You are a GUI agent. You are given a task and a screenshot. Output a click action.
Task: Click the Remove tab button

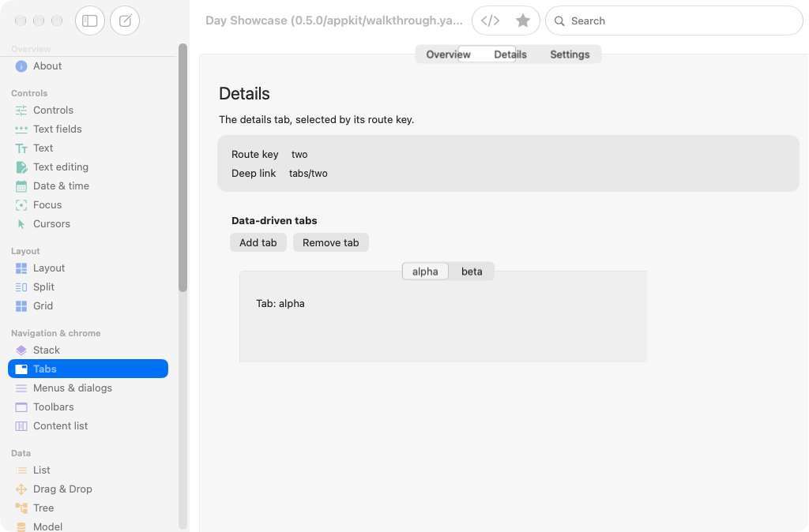point(331,243)
